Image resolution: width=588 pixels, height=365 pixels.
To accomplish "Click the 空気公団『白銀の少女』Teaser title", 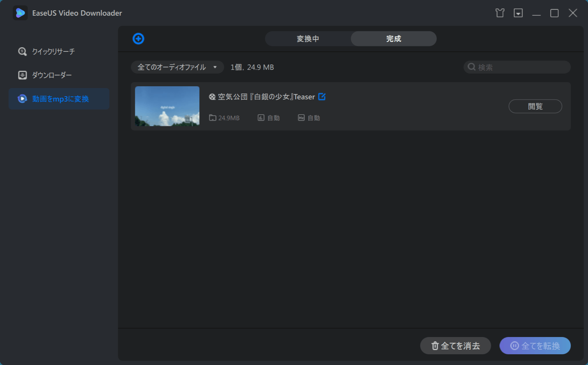I will pos(266,97).
